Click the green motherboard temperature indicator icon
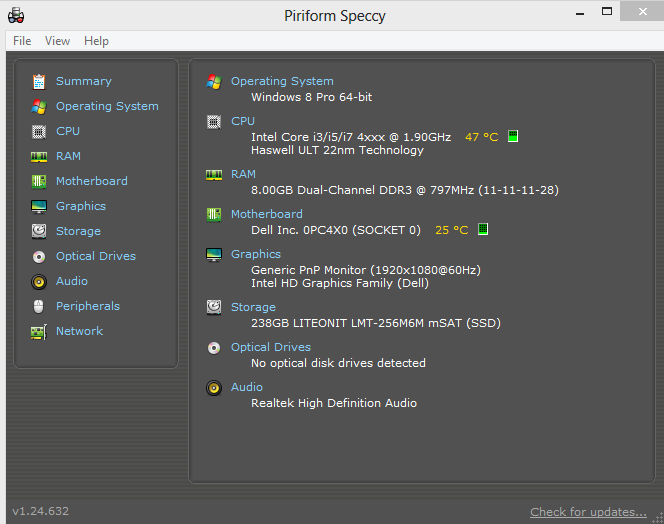The width and height of the screenshot is (664, 524). coord(483,229)
